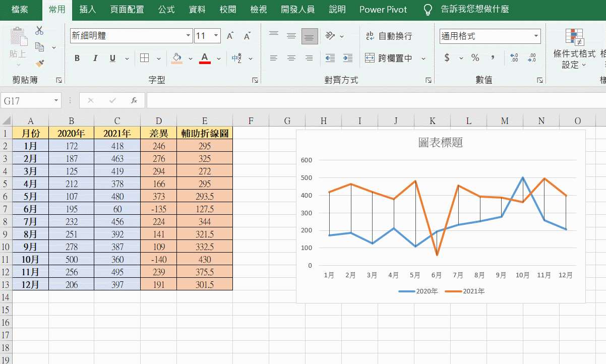Open the font name dropdown 新細明體

click(x=189, y=36)
